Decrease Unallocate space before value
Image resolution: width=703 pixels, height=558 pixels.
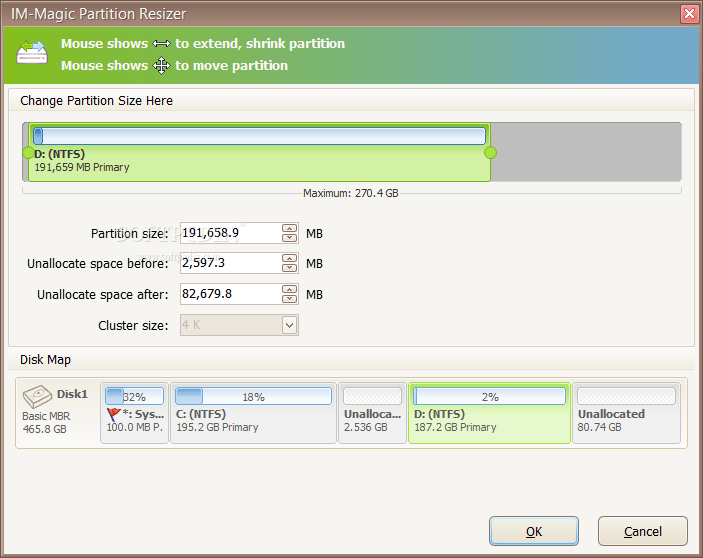click(290, 268)
